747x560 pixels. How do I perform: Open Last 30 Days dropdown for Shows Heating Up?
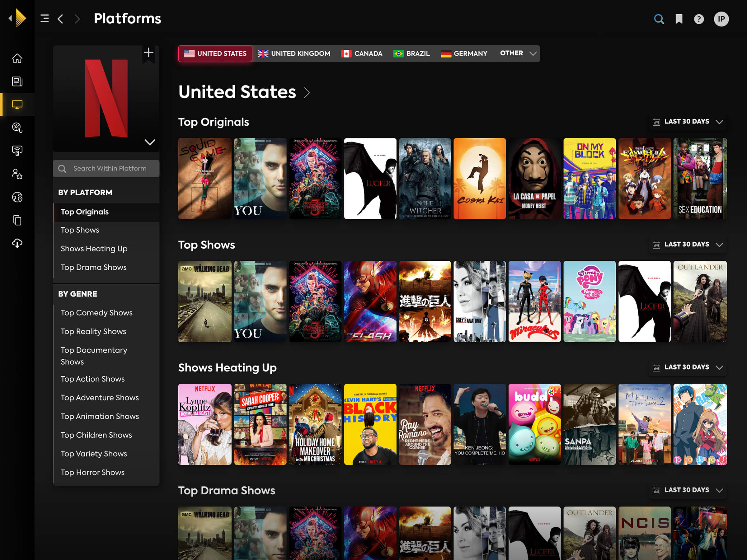pos(688,367)
